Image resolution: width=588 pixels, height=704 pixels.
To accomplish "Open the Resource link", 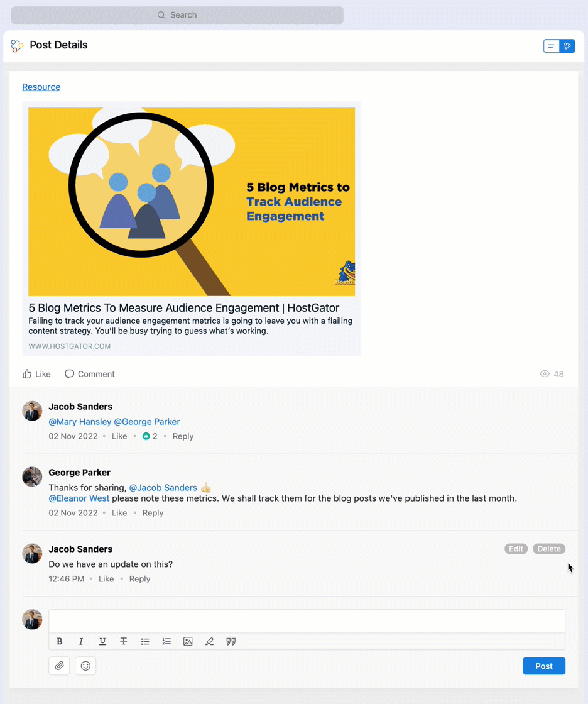I will coord(41,87).
